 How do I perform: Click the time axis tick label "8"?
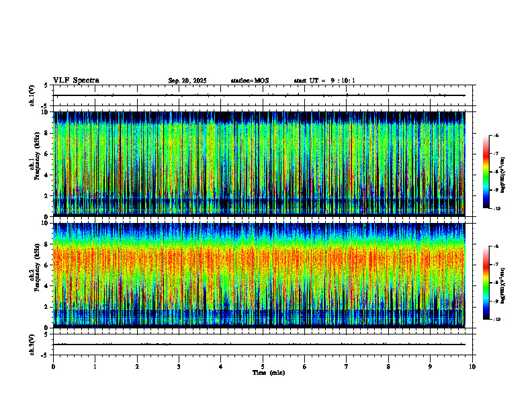pyautogui.click(x=388, y=367)
